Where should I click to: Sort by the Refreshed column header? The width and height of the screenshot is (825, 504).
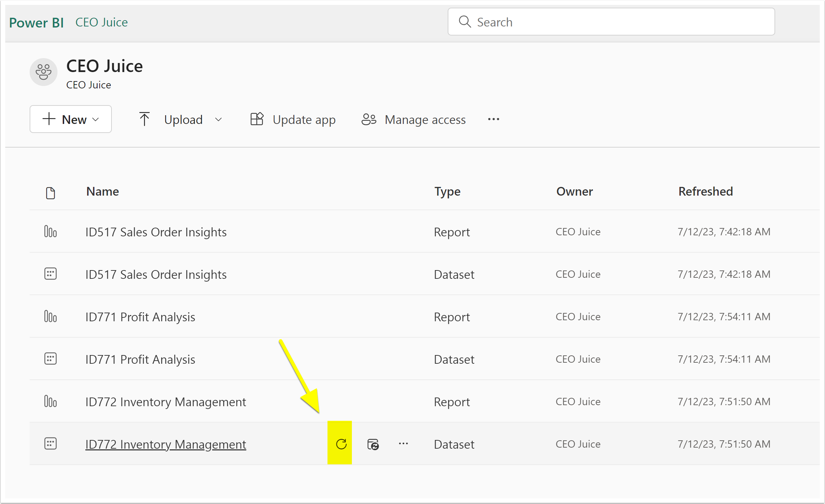pos(706,191)
